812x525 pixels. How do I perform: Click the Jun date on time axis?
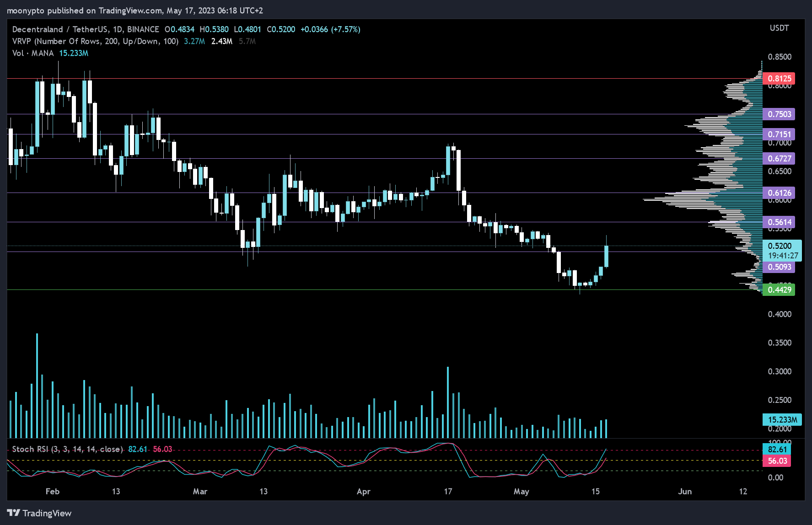click(x=685, y=492)
